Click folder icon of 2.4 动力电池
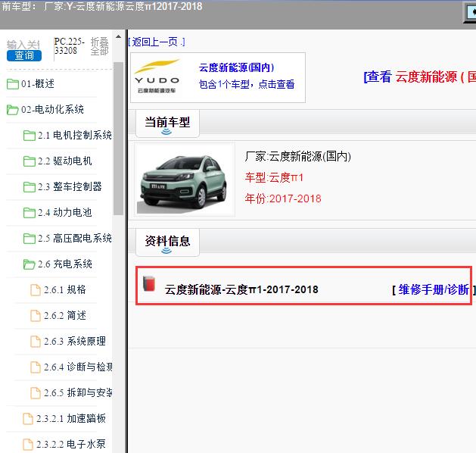 click(30, 213)
